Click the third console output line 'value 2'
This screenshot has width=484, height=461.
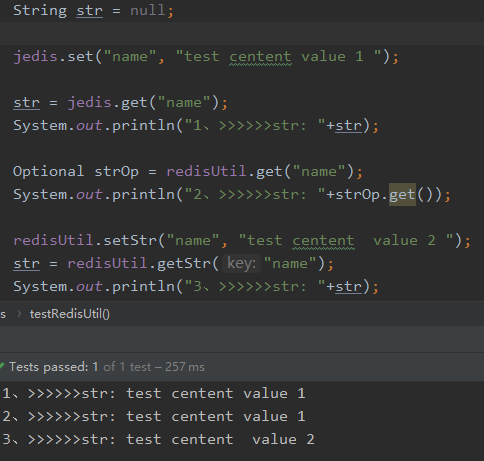coord(158,439)
